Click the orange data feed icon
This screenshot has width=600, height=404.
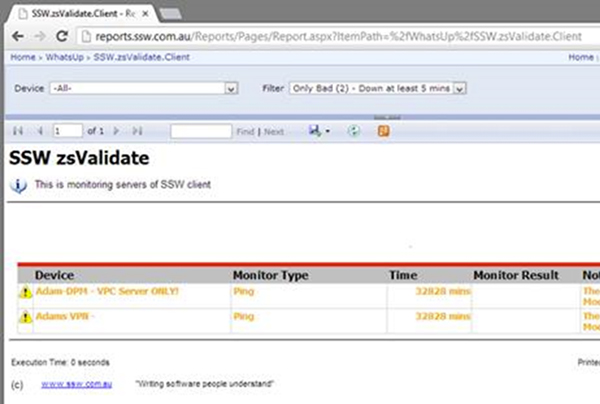(x=383, y=131)
